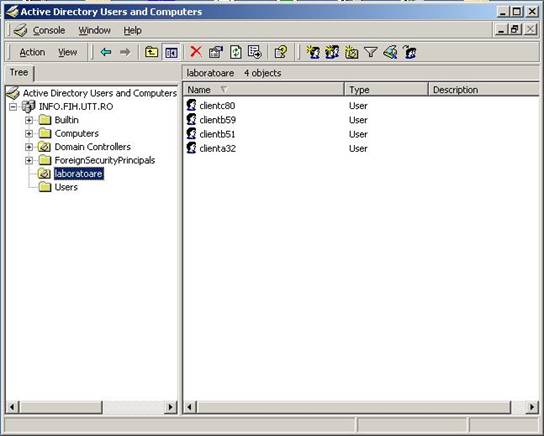Click the right-pane horizontal scrollbar right arrow
This screenshot has width=544, height=436.
click(x=532, y=407)
